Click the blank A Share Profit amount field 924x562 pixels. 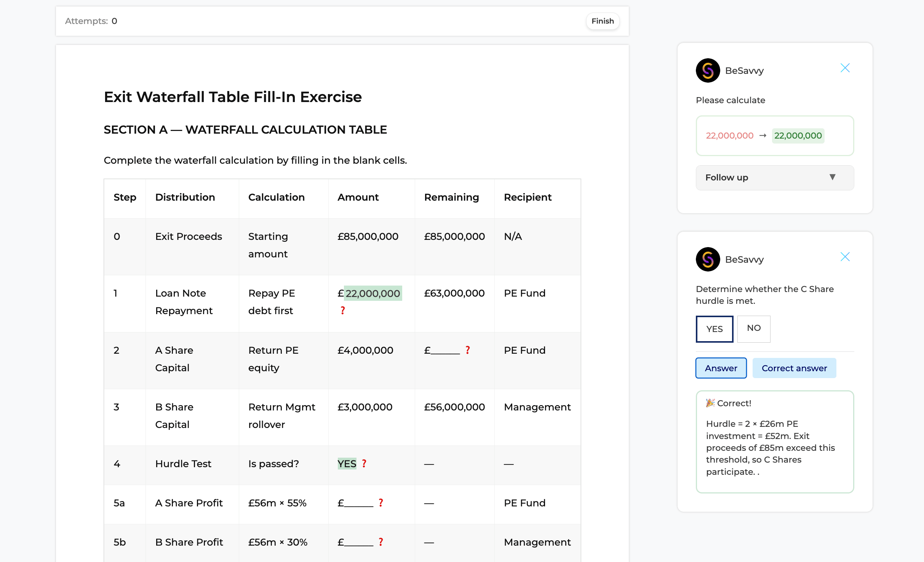(x=358, y=503)
